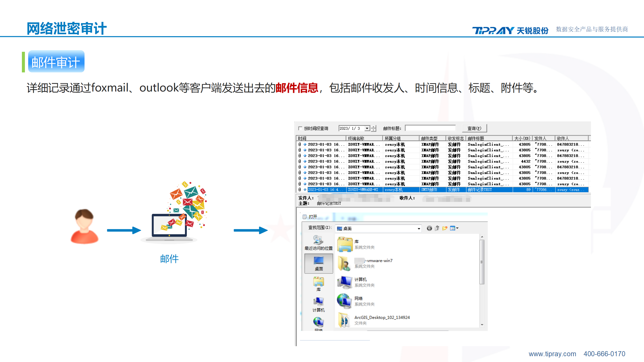The width and height of the screenshot is (644, 362).
Task: Click the 收件人 column header
Action: (x=571, y=138)
